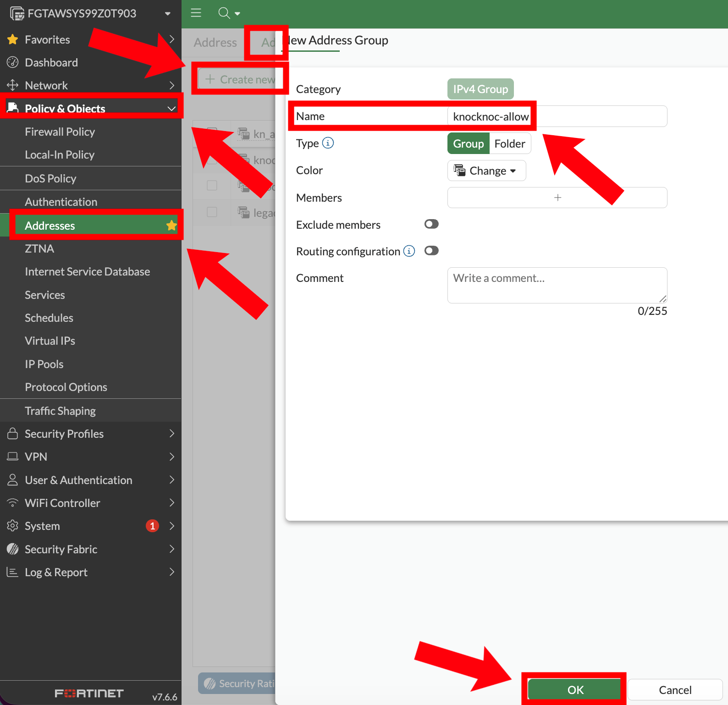Open the Color Change dropdown
The width and height of the screenshot is (728, 705).
coord(486,171)
